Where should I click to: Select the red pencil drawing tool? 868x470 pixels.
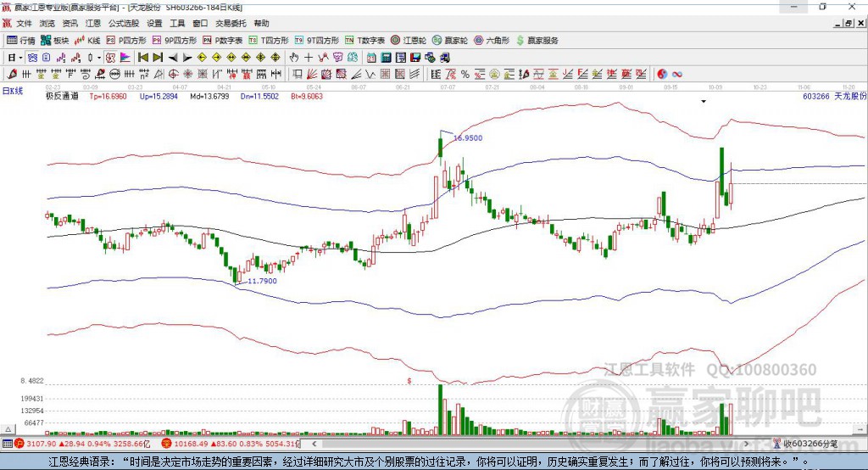(x=13, y=74)
